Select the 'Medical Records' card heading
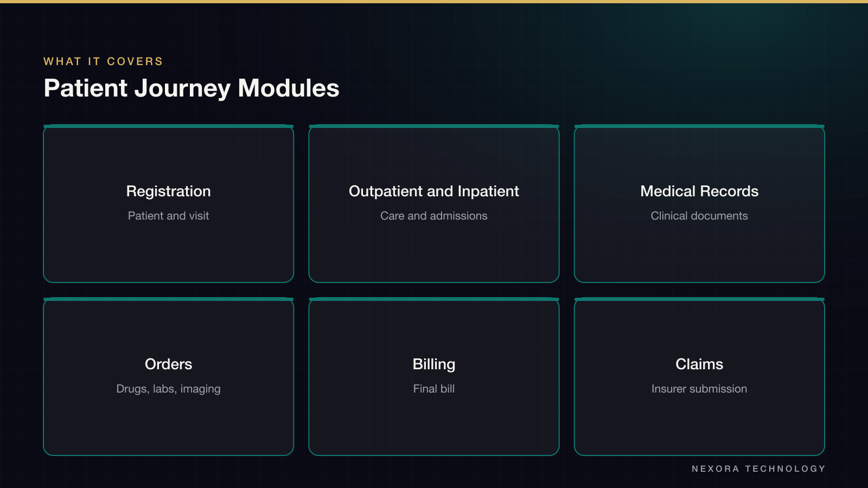This screenshot has height=488, width=868. (x=699, y=191)
